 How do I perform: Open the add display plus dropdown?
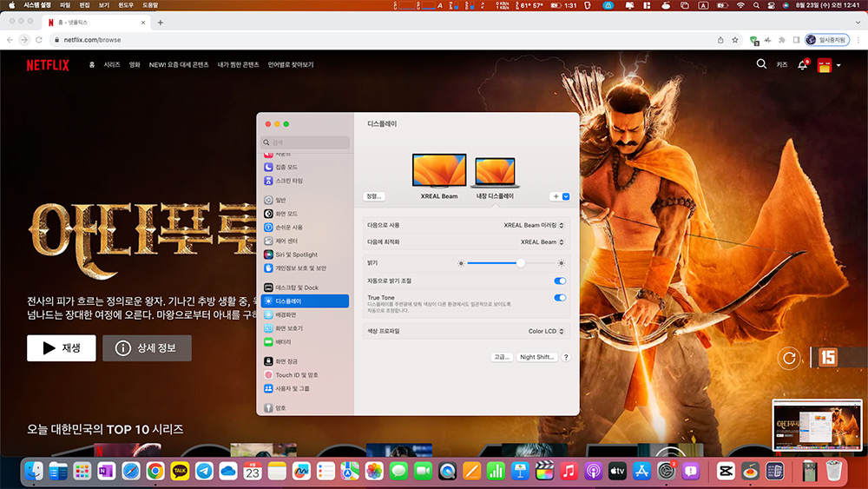click(560, 196)
